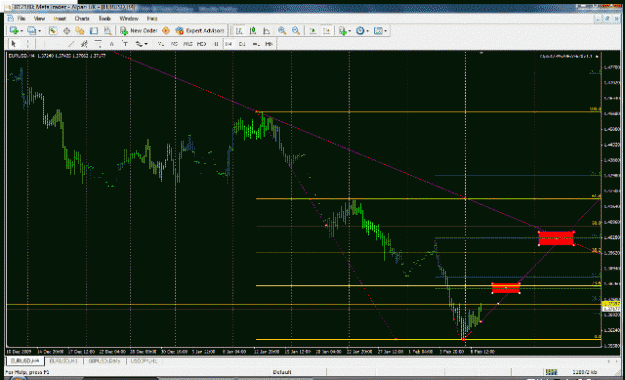Switch to the W1 timeframe
The height and width of the screenshot is (380, 625).
[x=256, y=43]
